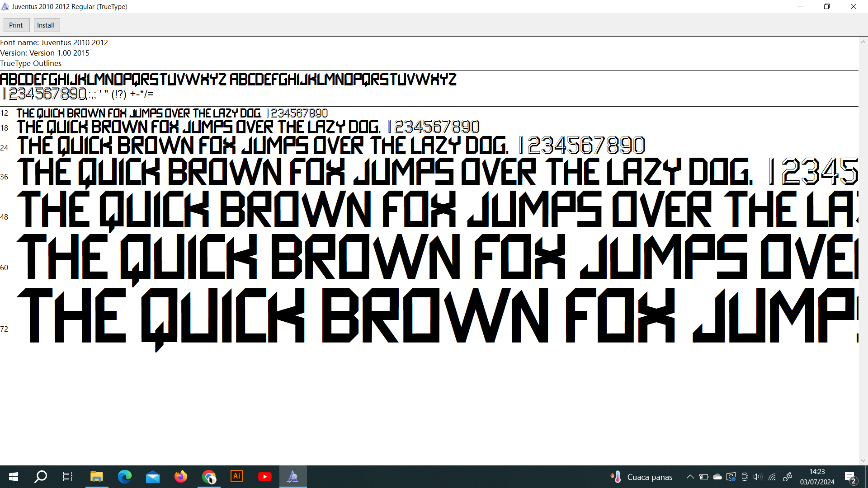Open the notification center icon
868x488 pixels.
tap(850, 477)
